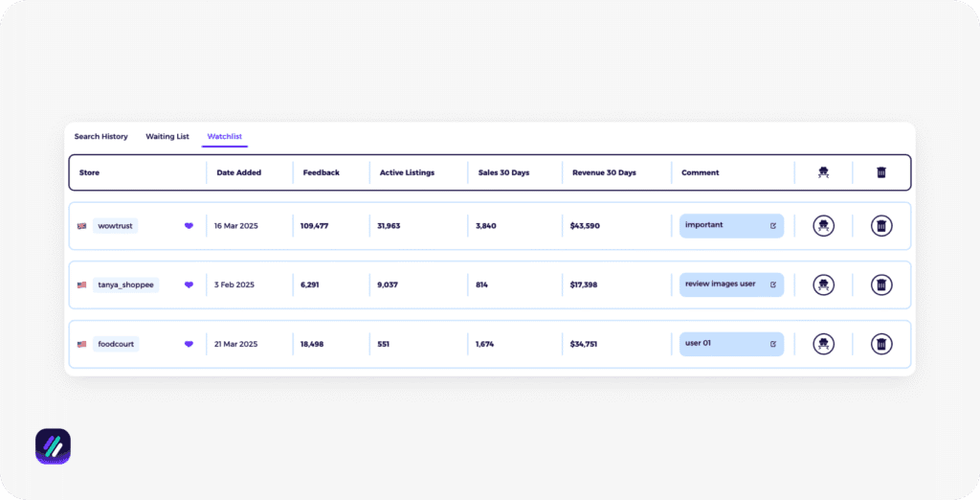The width and height of the screenshot is (980, 500).
Task: Edit the 'review images user' comment icon
Action: 773,284
